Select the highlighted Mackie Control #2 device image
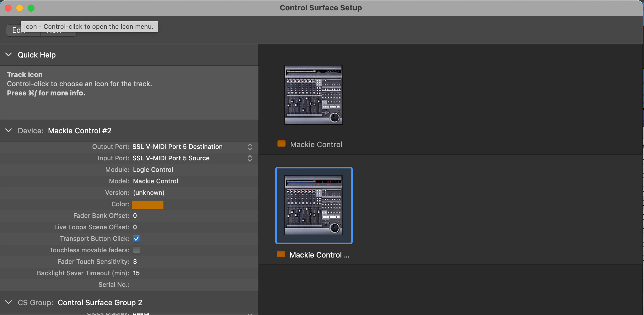This screenshot has height=315, width=644. tap(314, 205)
